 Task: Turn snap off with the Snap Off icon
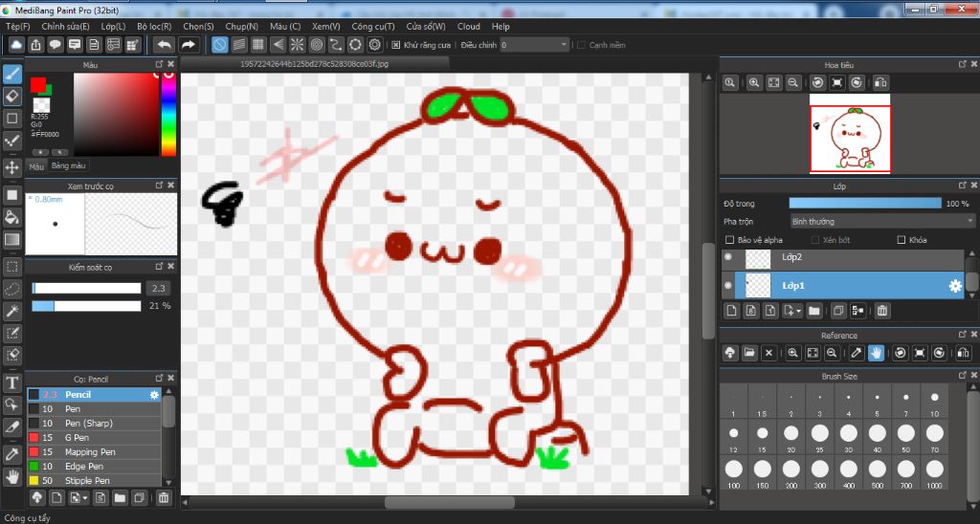tap(219, 45)
